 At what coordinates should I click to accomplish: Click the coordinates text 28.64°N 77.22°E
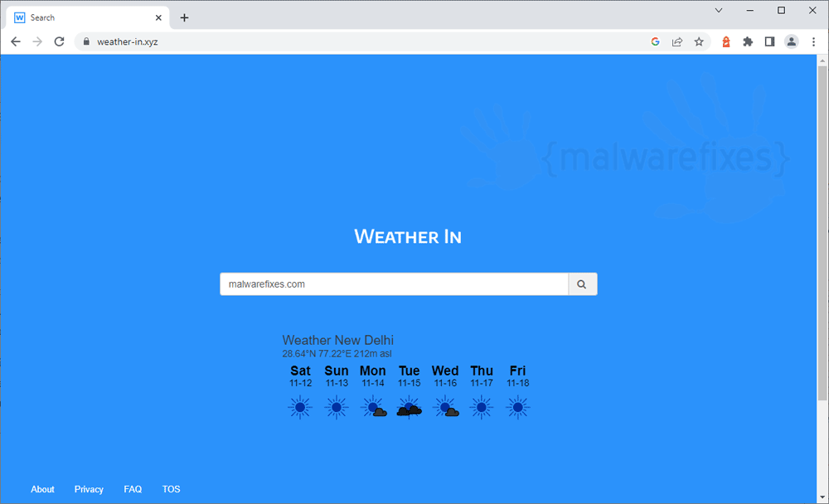coord(317,353)
